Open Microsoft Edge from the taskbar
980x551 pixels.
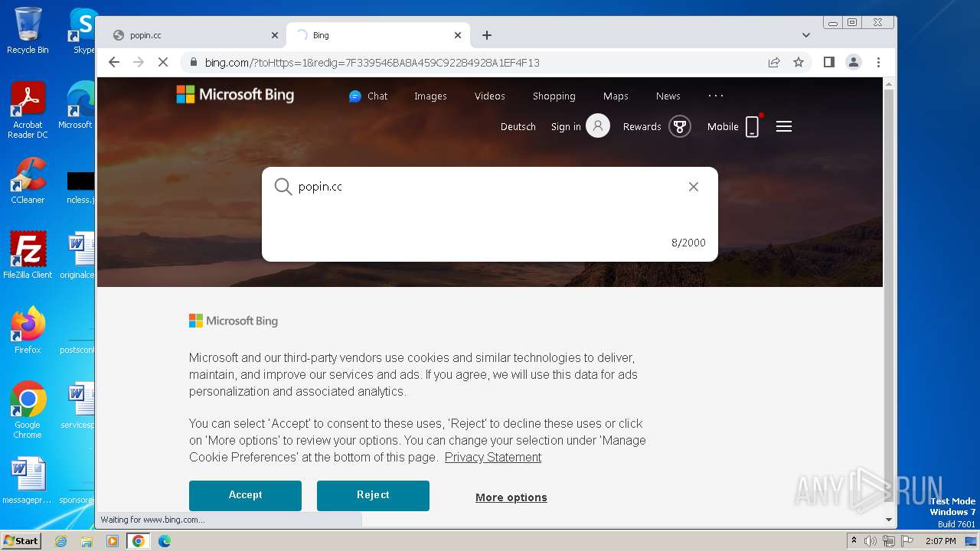click(165, 541)
